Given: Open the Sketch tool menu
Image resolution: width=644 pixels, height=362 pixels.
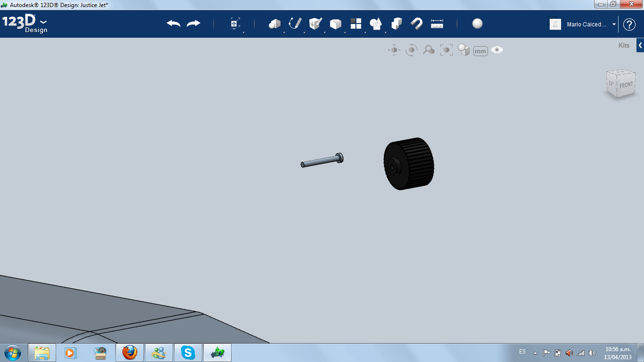Looking at the screenshot, I should click(x=295, y=24).
